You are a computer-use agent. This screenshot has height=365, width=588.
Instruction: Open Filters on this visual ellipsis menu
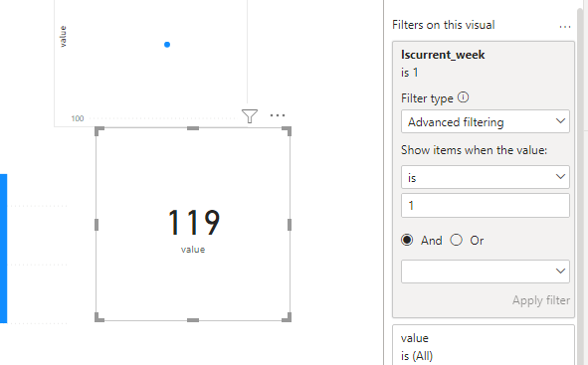click(565, 27)
